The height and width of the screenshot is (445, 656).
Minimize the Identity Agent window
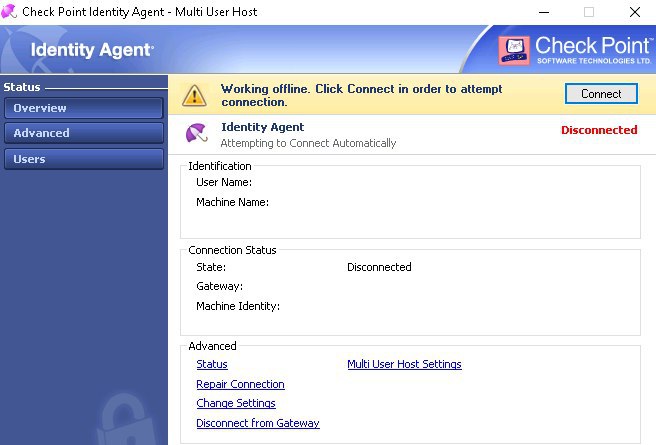coord(544,12)
